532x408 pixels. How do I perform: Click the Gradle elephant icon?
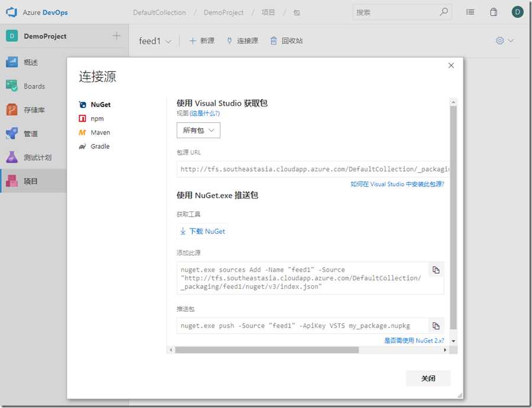tap(82, 146)
